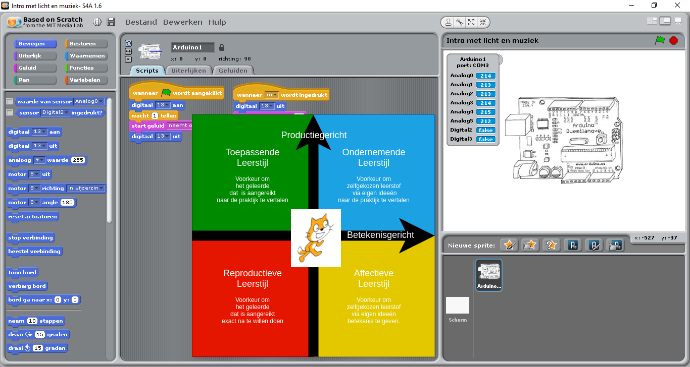
Task: Click the neem 10 stappen block
Action: [x=36, y=321]
